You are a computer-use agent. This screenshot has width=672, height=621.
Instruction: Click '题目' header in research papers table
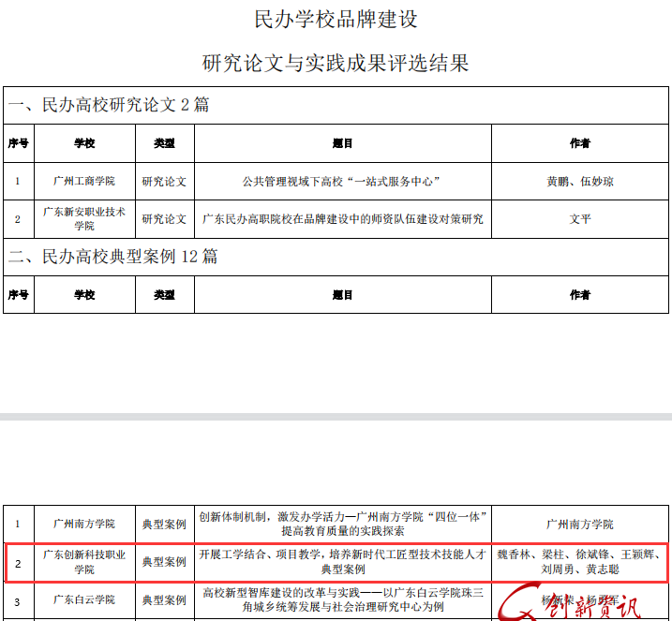342,143
